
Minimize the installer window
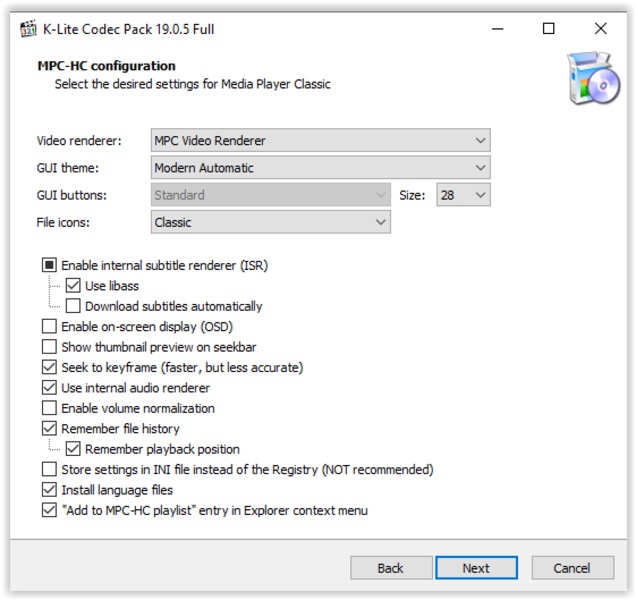tap(496, 28)
